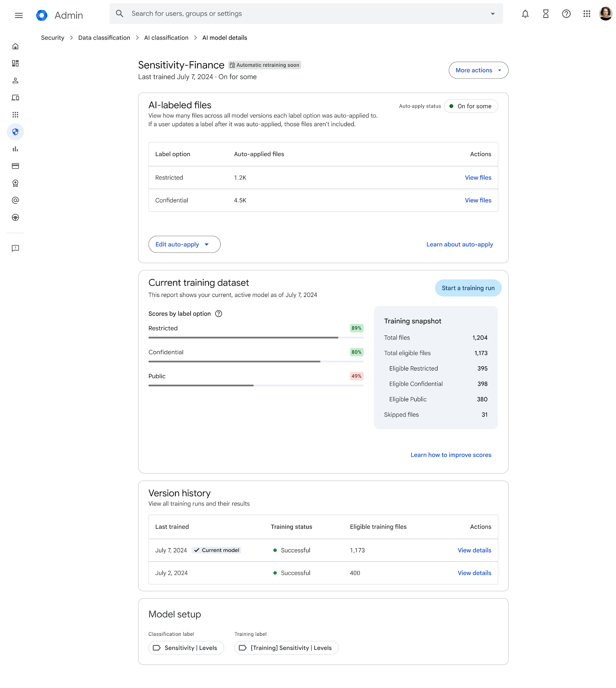Click the Eligible training files column header
This screenshot has width=616, height=688.
[x=378, y=527]
